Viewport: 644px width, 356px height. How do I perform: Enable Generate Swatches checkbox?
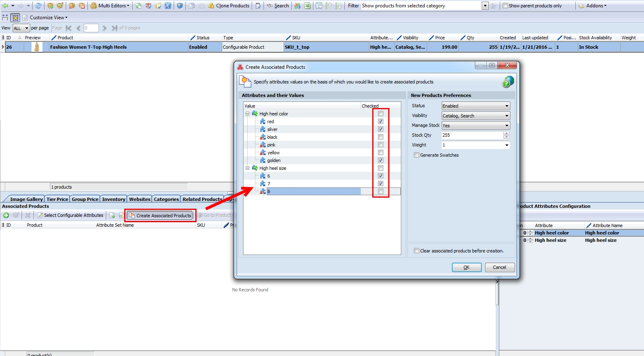pos(416,155)
